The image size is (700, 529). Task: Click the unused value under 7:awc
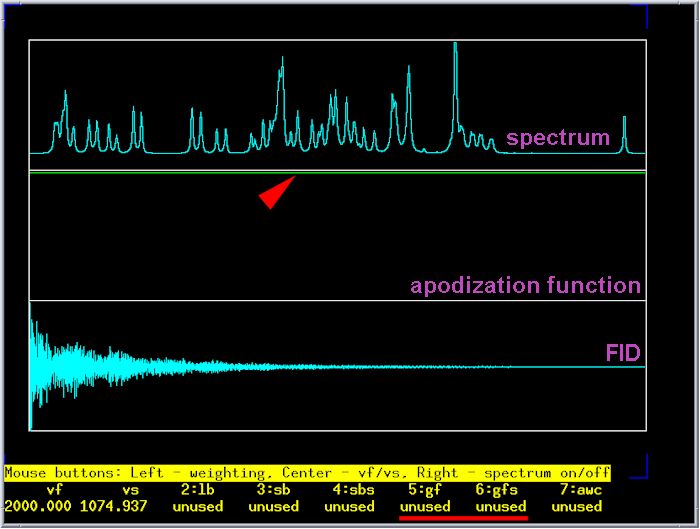[x=577, y=507]
